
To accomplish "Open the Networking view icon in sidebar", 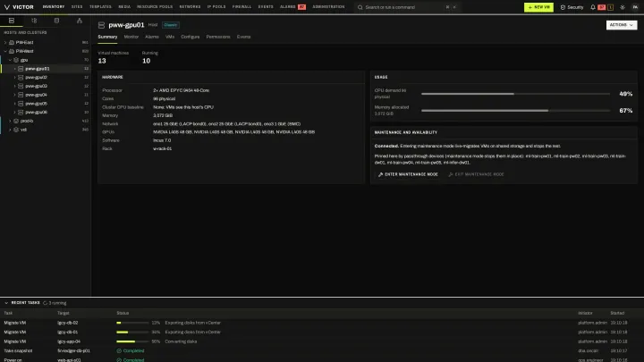I will point(80,21).
